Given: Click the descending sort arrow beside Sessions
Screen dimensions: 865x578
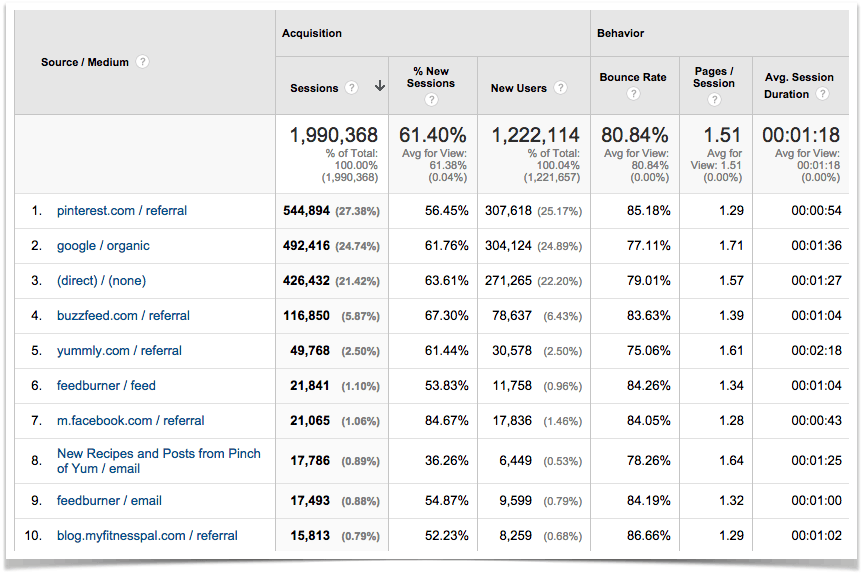Looking at the screenshot, I should [380, 87].
